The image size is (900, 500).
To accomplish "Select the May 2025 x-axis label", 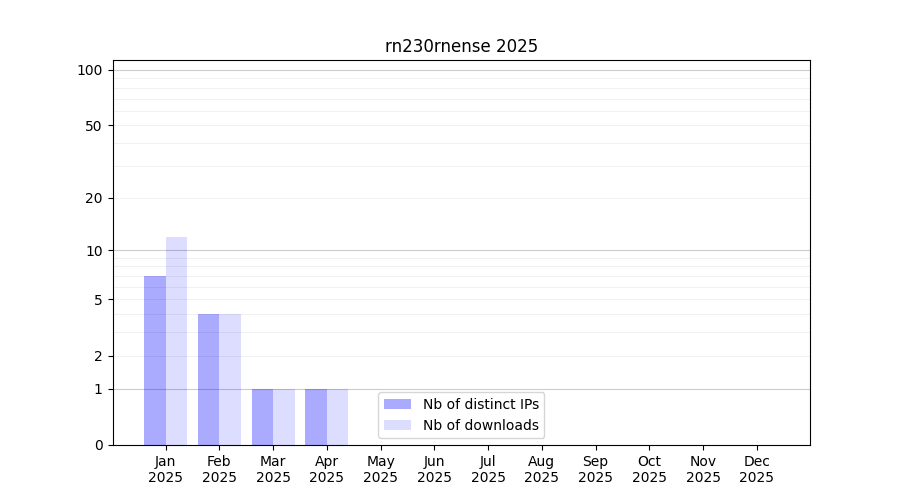I will click(x=380, y=469).
